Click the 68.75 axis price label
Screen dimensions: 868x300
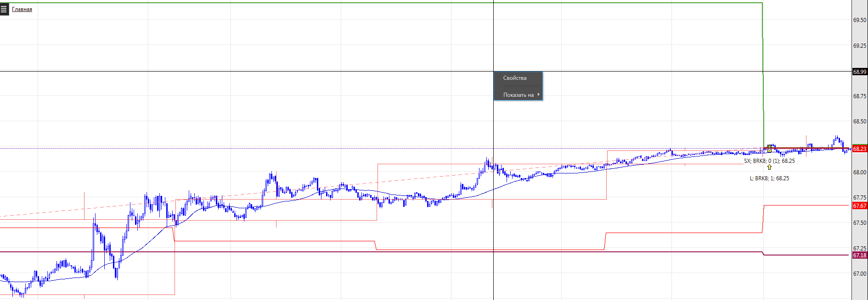(x=860, y=96)
